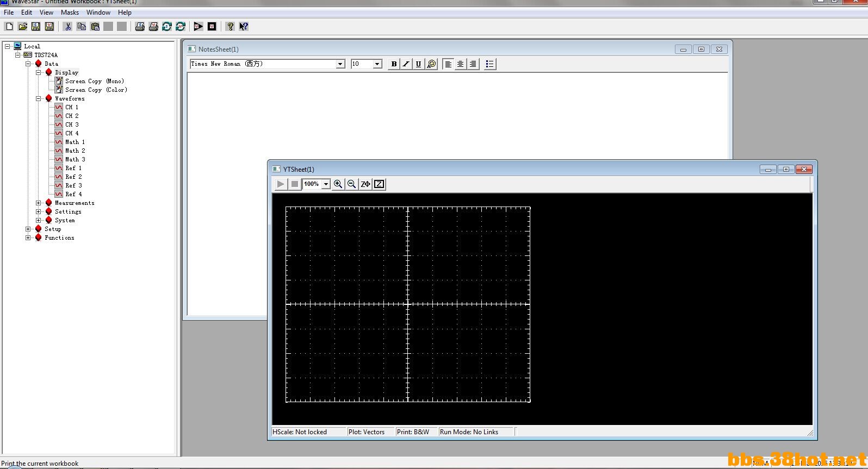The image size is (868, 469).
Task: Open the find/search icon in NotesSheet toolbar
Action: tap(431, 64)
